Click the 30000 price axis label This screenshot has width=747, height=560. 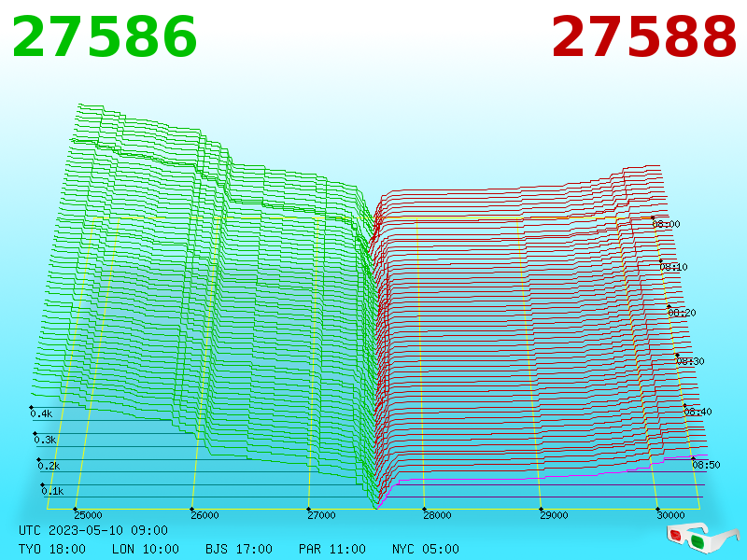point(670,515)
